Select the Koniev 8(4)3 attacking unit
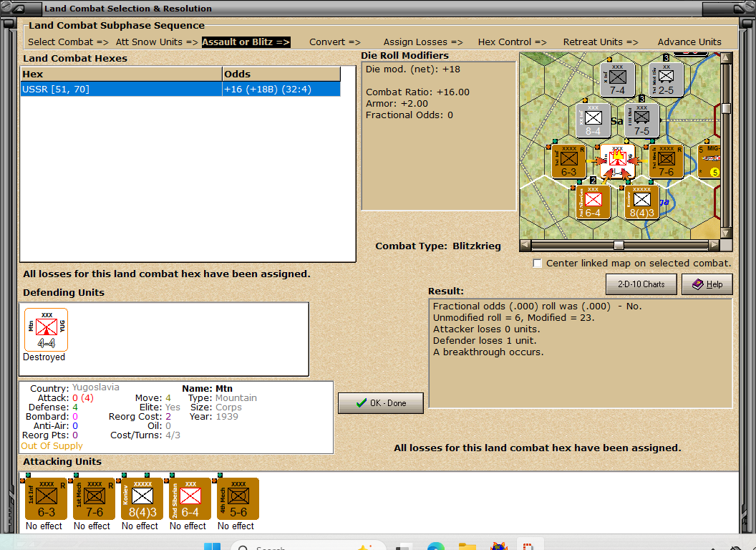This screenshot has width=756, height=550. (x=142, y=499)
